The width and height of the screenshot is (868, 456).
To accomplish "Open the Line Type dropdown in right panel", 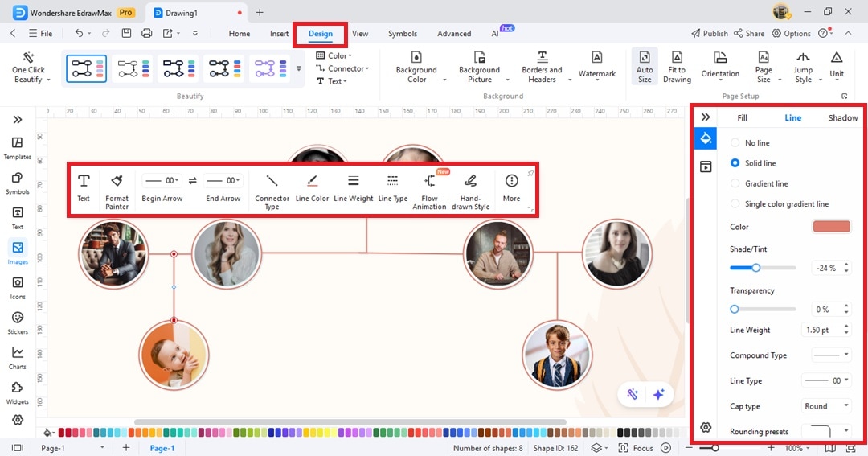I will point(826,380).
